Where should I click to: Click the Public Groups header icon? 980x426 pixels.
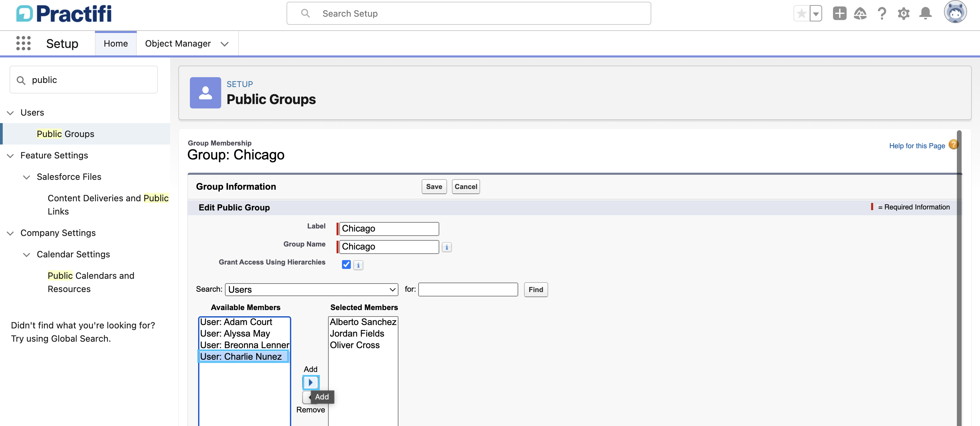205,93
